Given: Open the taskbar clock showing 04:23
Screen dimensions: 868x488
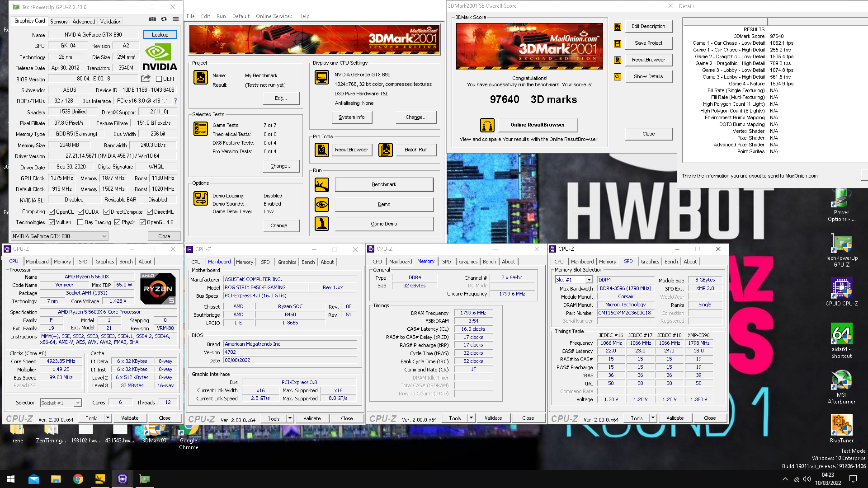Looking at the screenshot, I should [x=828, y=479].
